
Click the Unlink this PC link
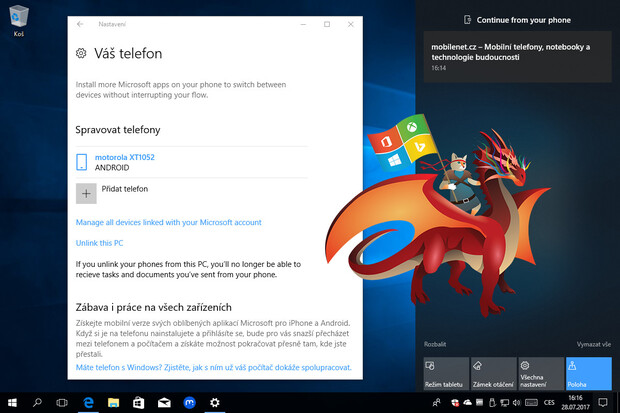click(x=99, y=243)
